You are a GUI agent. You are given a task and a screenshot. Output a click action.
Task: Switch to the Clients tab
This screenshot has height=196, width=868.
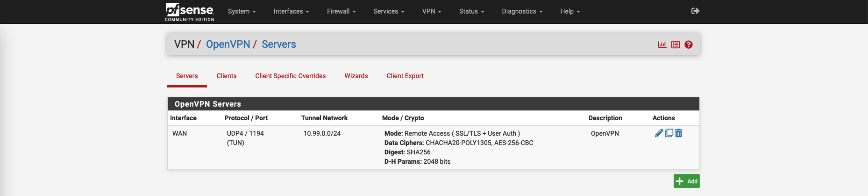227,76
